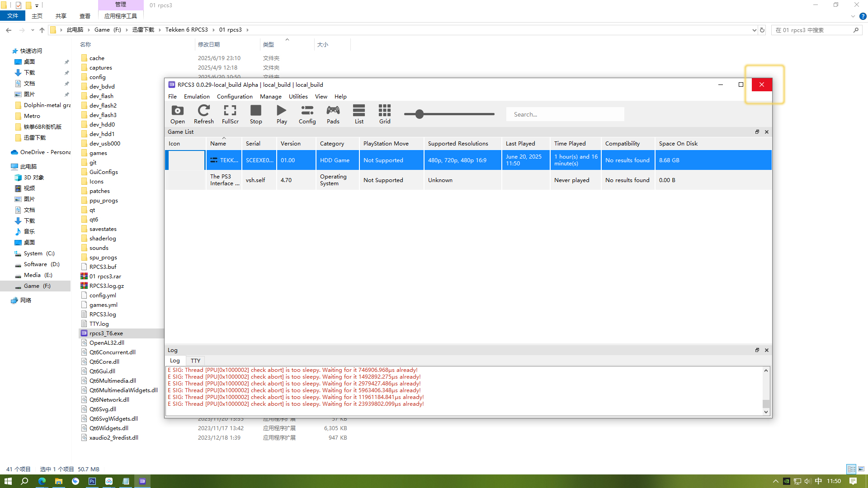Open a game with the Open toolbar icon

(178, 115)
